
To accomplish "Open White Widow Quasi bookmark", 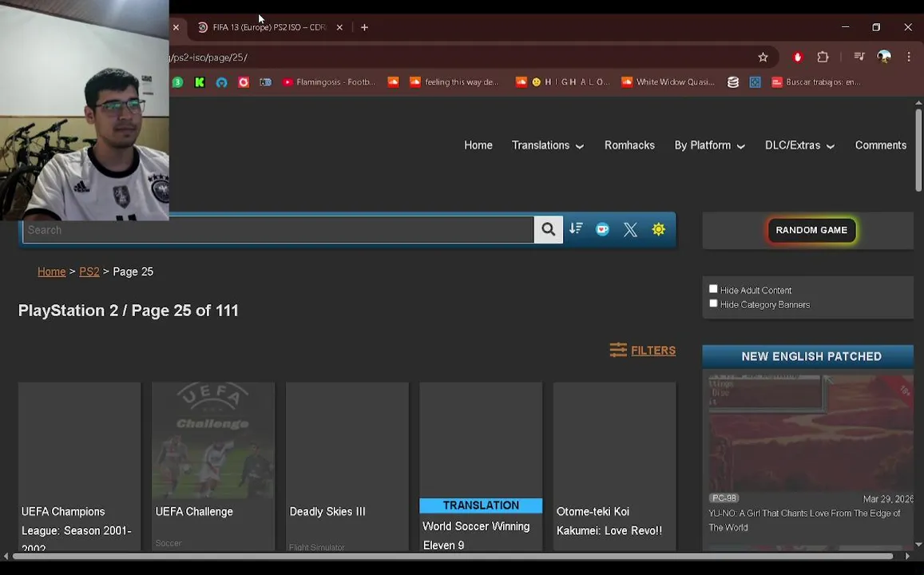I will pos(668,82).
